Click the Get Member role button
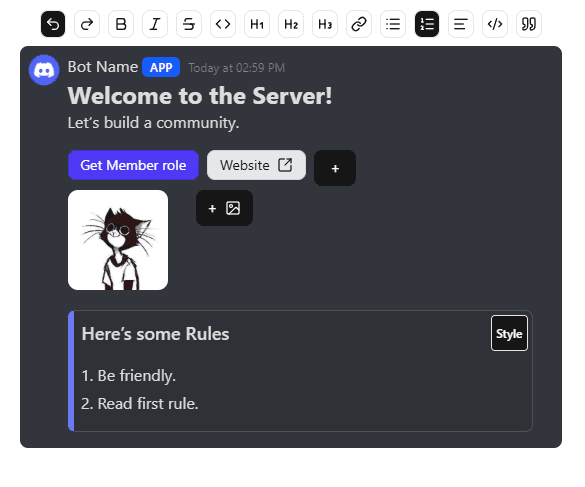The image size is (585, 487). pos(133,165)
